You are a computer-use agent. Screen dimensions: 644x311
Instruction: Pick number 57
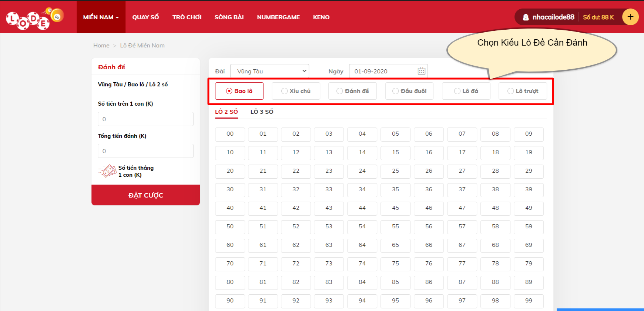(x=462, y=227)
